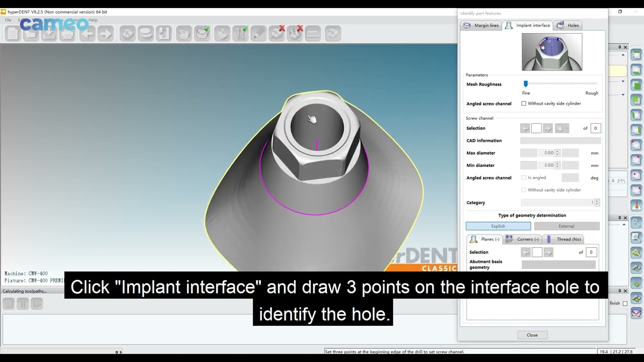The image size is (644, 362).
Task: Click the tooth icon with green checkmark
Action: [202, 34]
